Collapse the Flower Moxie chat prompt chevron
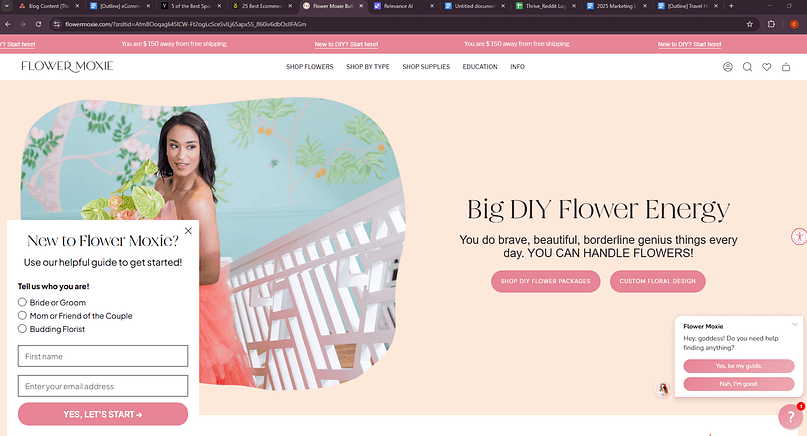The height and width of the screenshot is (436, 807). (795, 324)
